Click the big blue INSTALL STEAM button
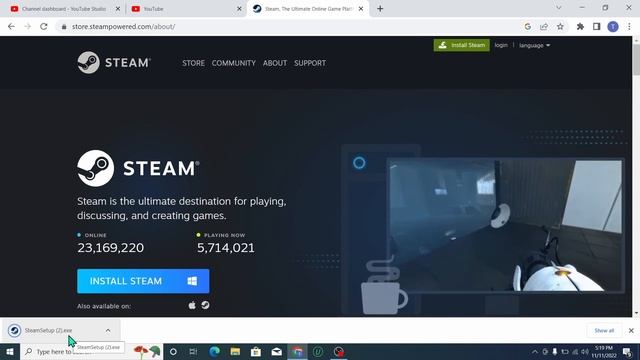This screenshot has height=360, width=640. pos(143,281)
